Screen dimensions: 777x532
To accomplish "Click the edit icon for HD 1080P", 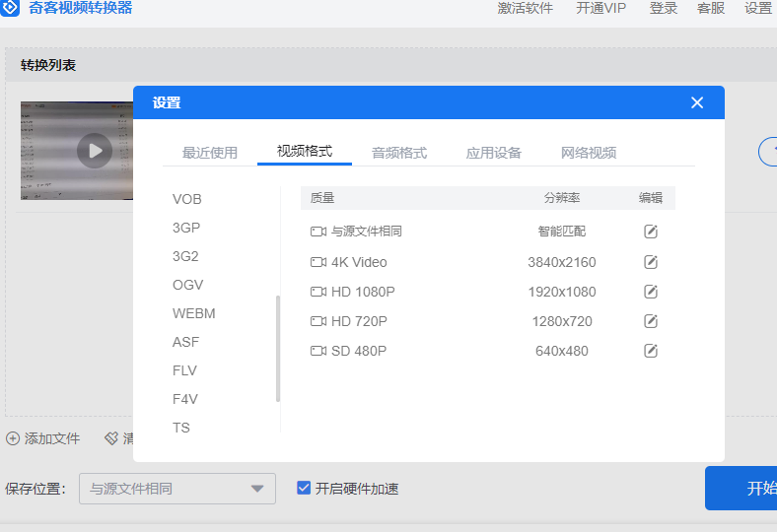I will [651, 292].
